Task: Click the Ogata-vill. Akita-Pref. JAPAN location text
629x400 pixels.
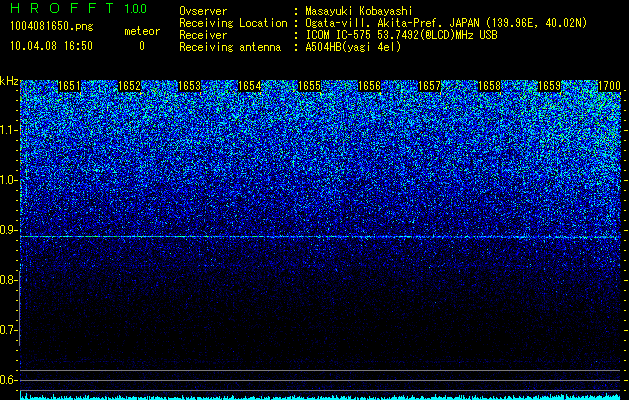Action: (446, 23)
